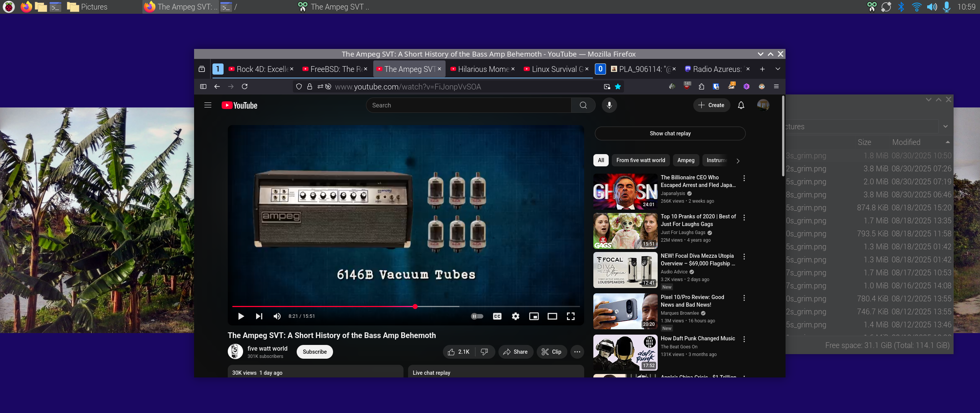The image size is (980, 413).
Task: Open options for Billionaire CEO video
Action: (x=744, y=178)
